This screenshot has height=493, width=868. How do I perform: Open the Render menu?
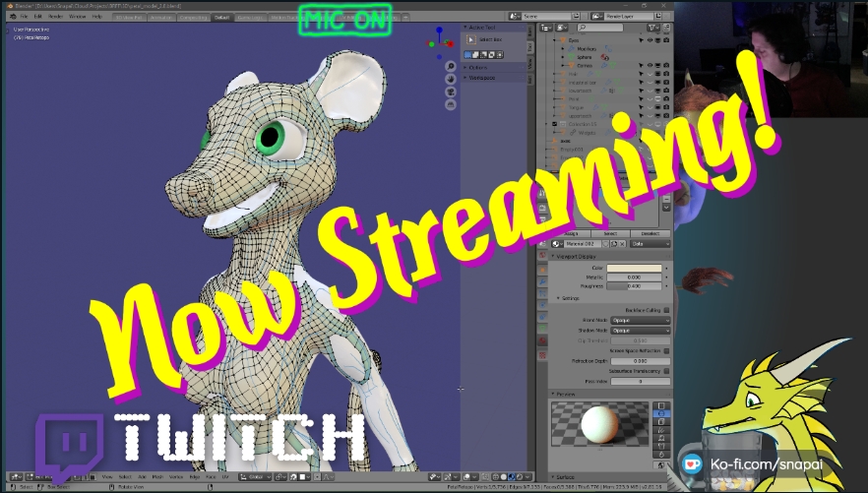pyautogui.click(x=55, y=17)
